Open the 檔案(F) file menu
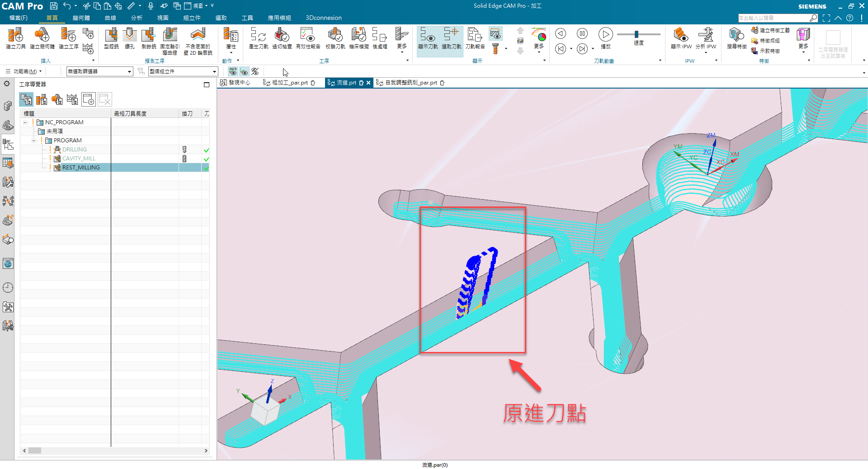The width and height of the screenshot is (868, 469). pyautogui.click(x=19, y=18)
